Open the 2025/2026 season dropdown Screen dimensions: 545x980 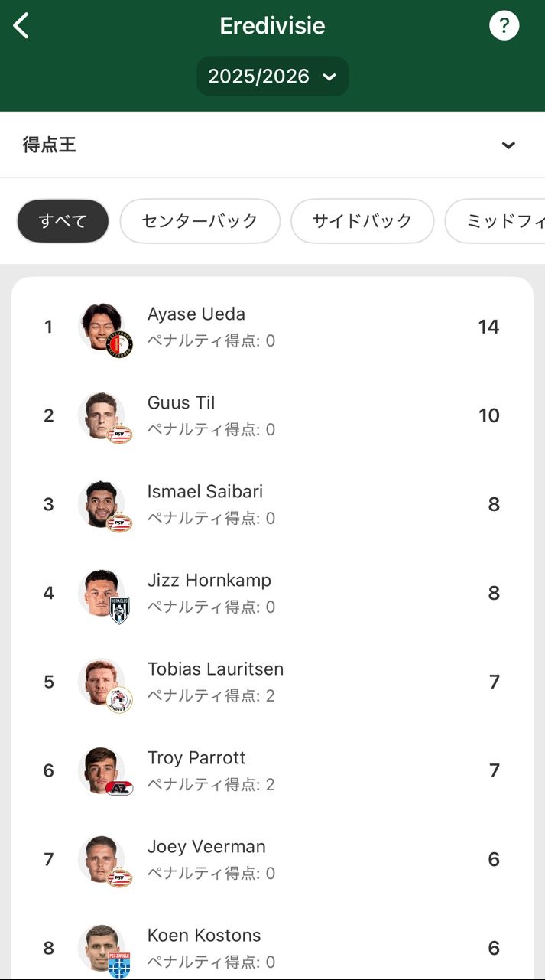coord(272,77)
